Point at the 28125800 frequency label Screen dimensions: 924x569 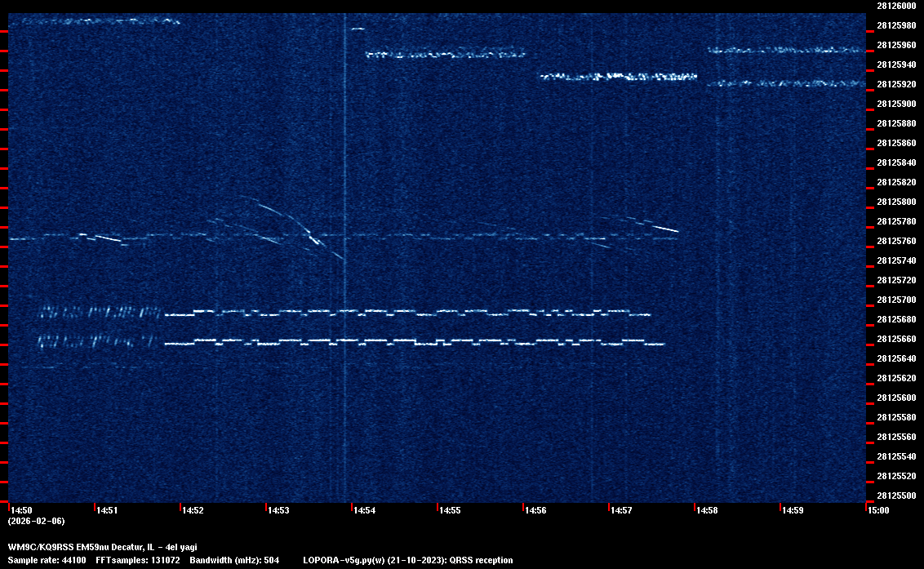click(x=895, y=202)
